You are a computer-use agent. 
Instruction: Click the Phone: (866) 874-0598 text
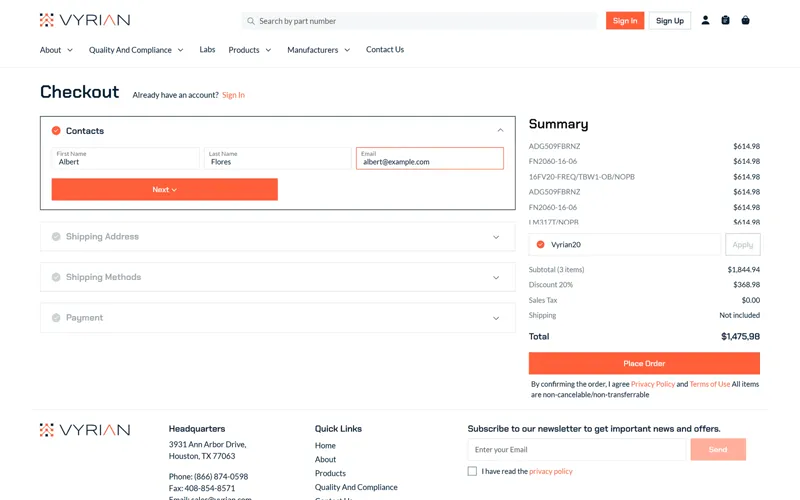coord(208,477)
